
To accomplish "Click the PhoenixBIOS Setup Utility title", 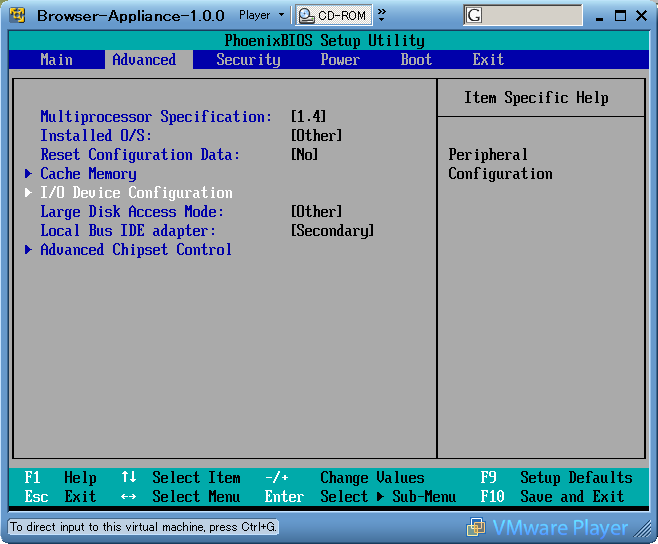I will click(324, 41).
